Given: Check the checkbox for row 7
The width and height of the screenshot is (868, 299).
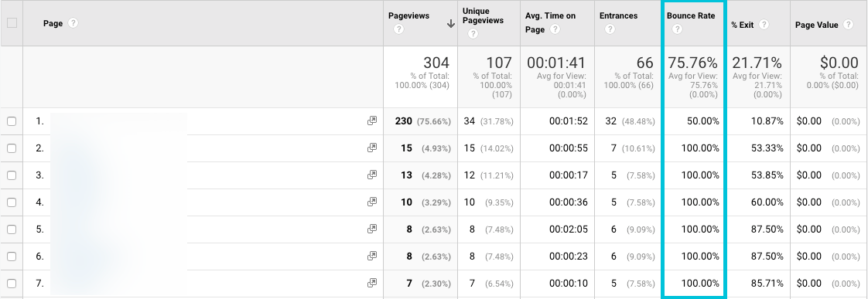Looking at the screenshot, I should (12, 284).
